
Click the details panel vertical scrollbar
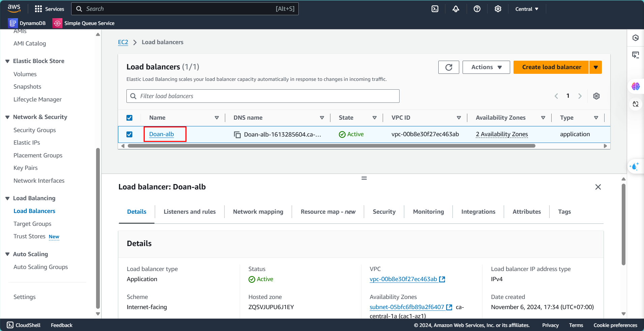pyautogui.click(x=623, y=224)
